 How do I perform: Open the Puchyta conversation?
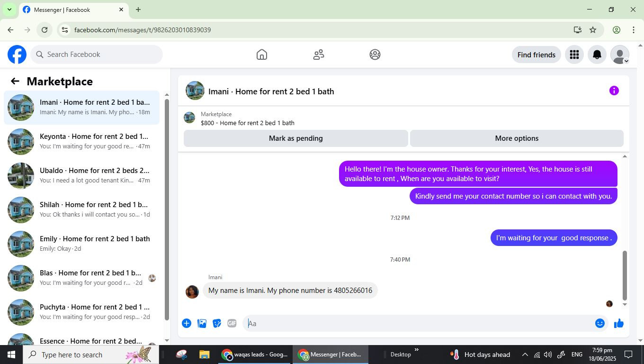tap(81, 312)
